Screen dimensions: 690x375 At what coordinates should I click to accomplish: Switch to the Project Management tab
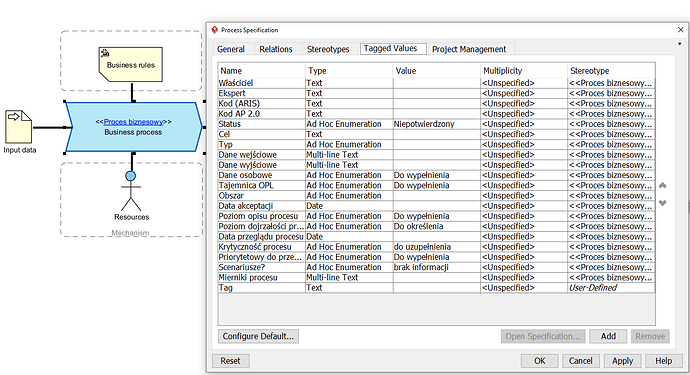pyautogui.click(x=469, y=49)
